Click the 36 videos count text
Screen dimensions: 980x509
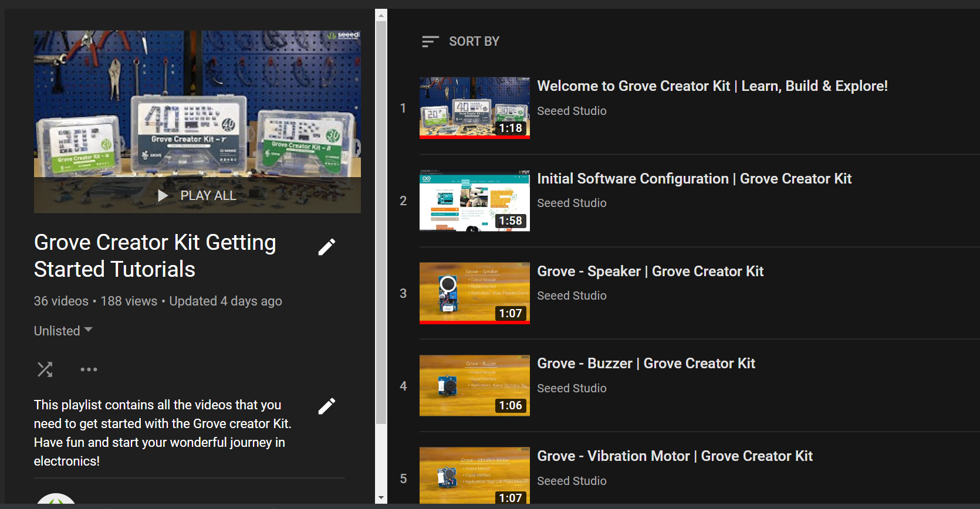(61, 301)
